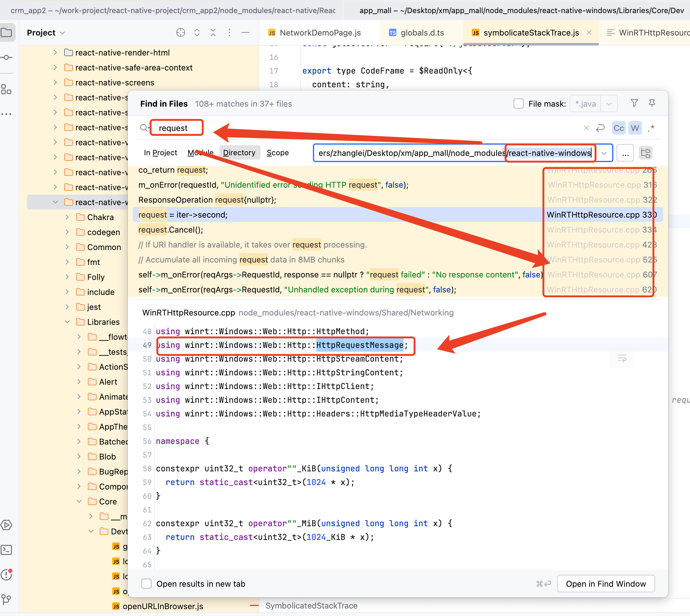Collapse the Libraries folder
Viewport: 690px width, 616px height.
[x=67, y=322]
